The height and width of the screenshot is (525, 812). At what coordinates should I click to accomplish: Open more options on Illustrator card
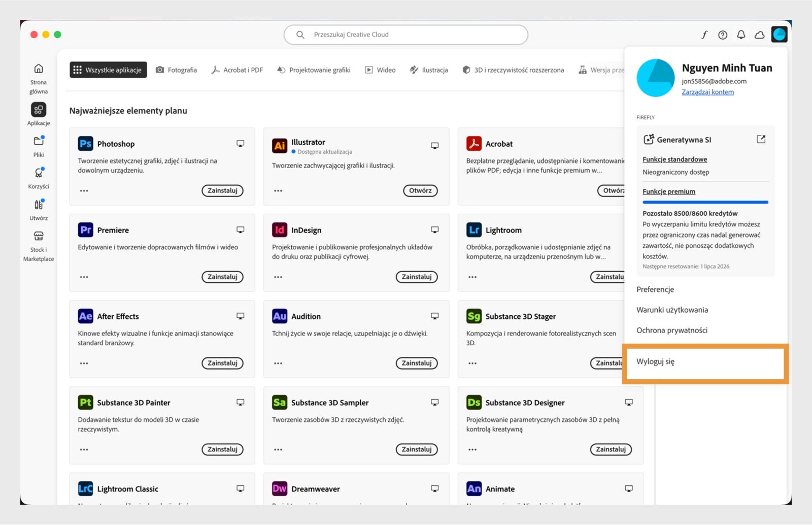point(278,191)
